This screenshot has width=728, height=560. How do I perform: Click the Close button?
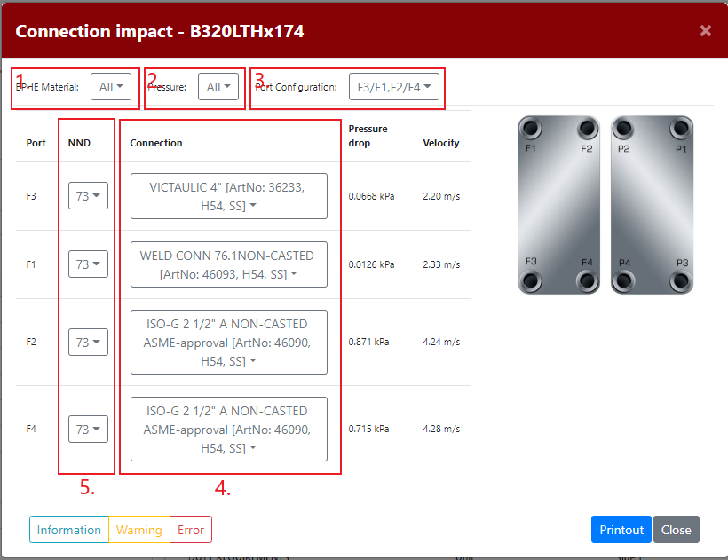[x=676, y=529]
